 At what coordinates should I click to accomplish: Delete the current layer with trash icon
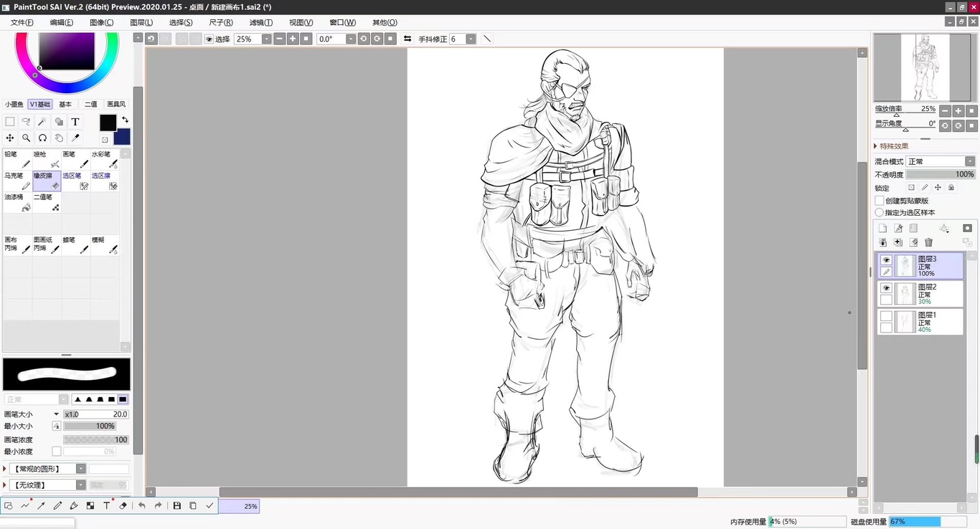928,242
